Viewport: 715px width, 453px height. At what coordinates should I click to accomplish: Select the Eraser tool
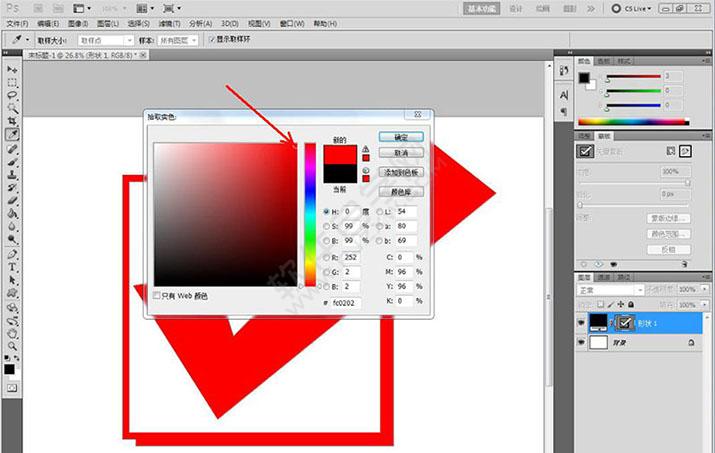point(12,200)
